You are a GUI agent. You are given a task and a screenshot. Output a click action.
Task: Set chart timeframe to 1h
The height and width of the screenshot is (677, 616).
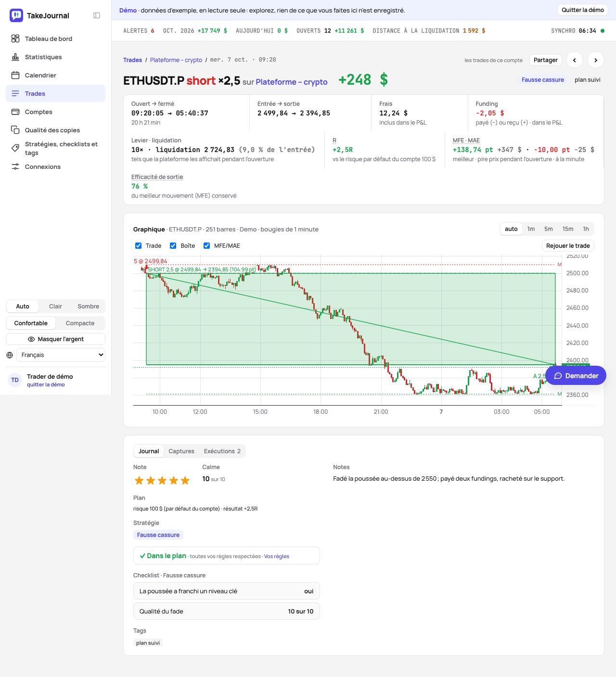pyautogui.click(x=586, y=229)
